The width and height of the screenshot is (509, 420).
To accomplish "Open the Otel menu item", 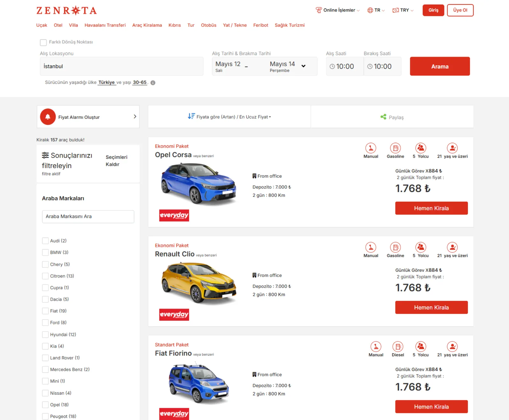I will (x=58, y=25).
